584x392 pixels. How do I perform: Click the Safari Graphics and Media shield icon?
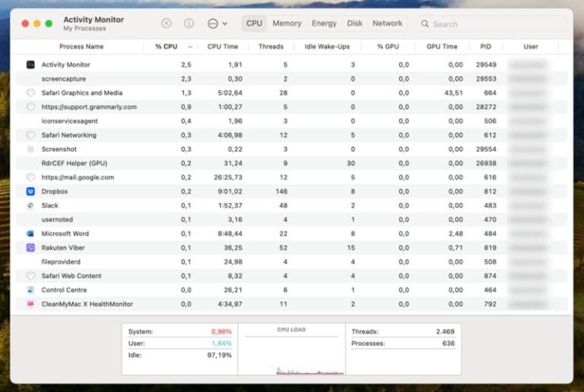(30, 93)
